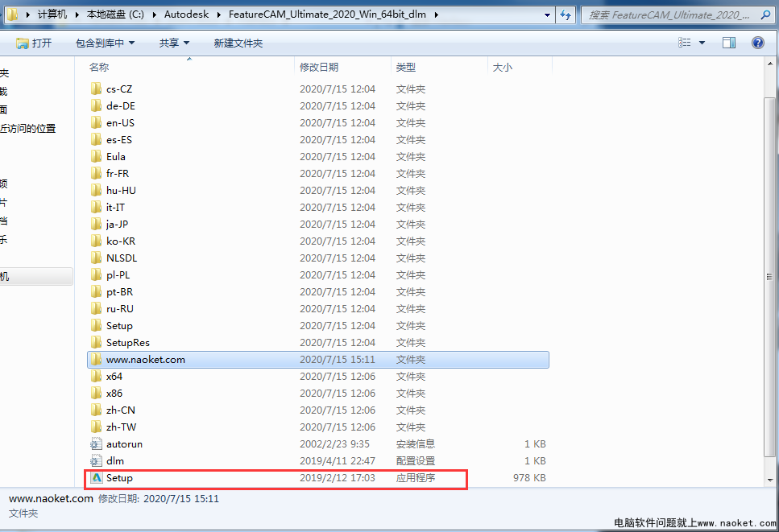Sort by the 类型 column header

pyautogui.click(x=440, y=67)
